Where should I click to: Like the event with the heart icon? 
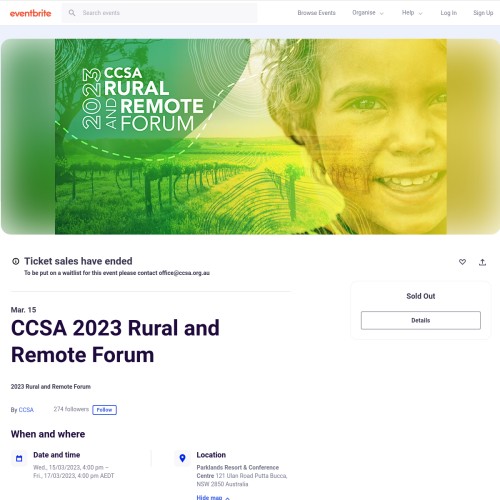462,262
